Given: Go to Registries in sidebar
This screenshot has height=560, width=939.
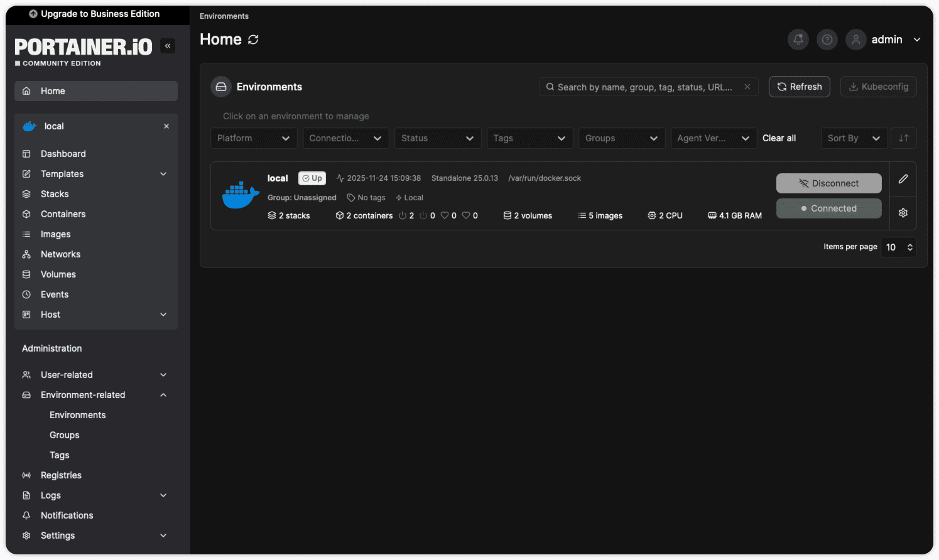Looking at the screenshot, I should click(x=61, y=475).
